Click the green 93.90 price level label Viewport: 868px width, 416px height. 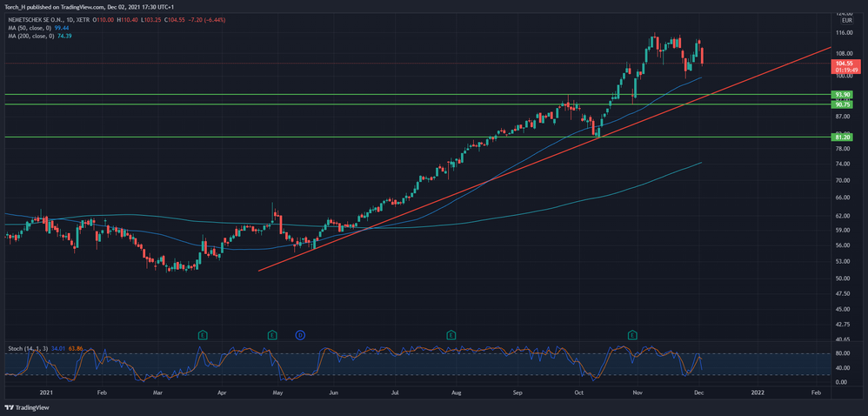(x=842, y=94)
